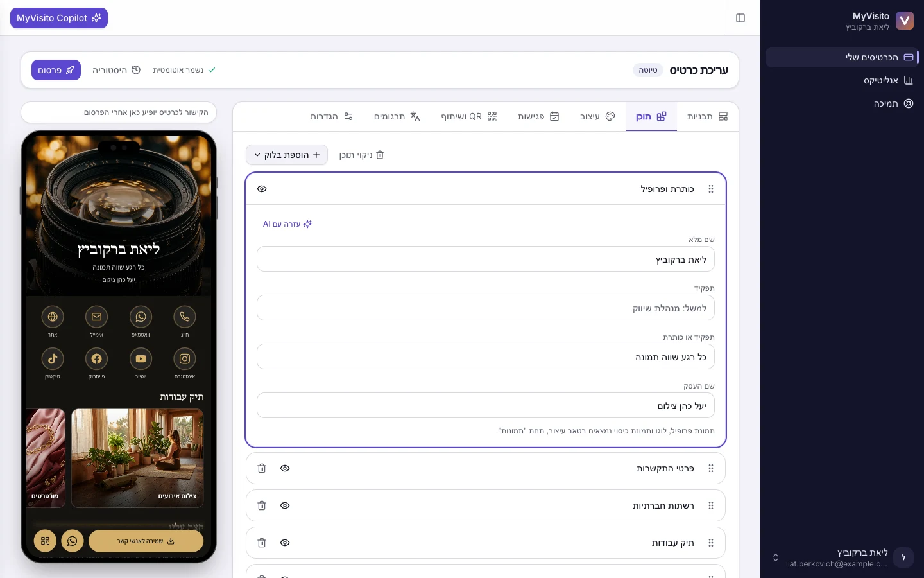Screen dimensions: 924x578
Task: Click the TikTok icon in phone preview
Action: click(x=53, y=359)
